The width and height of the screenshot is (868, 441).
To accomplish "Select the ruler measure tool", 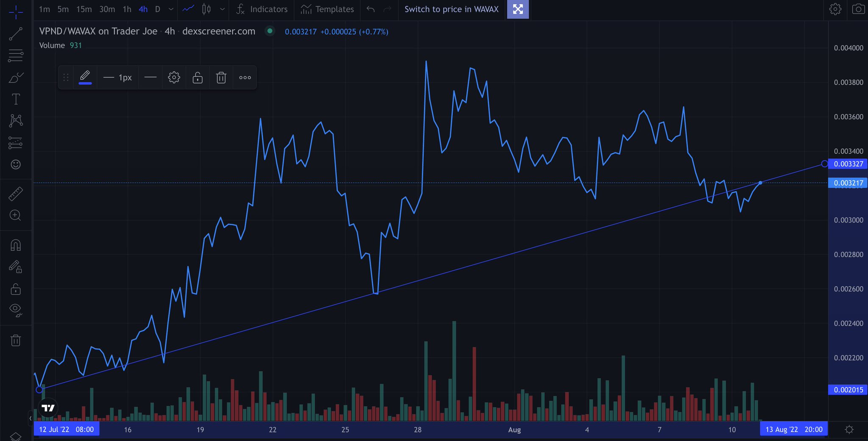I will pyautogui.click(x=16, y=194).
